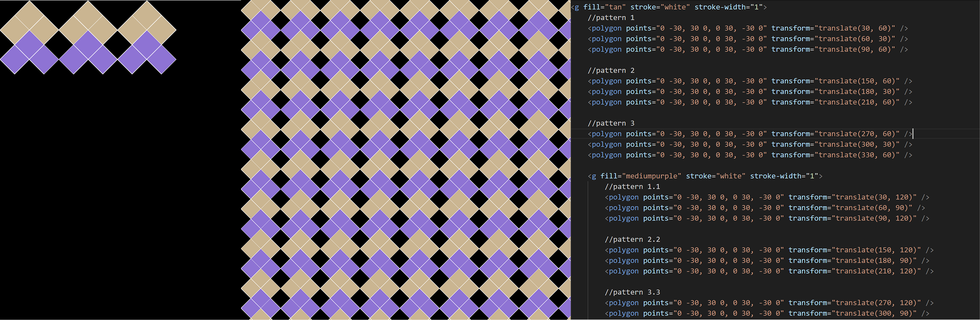Click the "//pattern 3.3" comment line
This screenshot has height=320, width=980.
(x=632, y=292)
